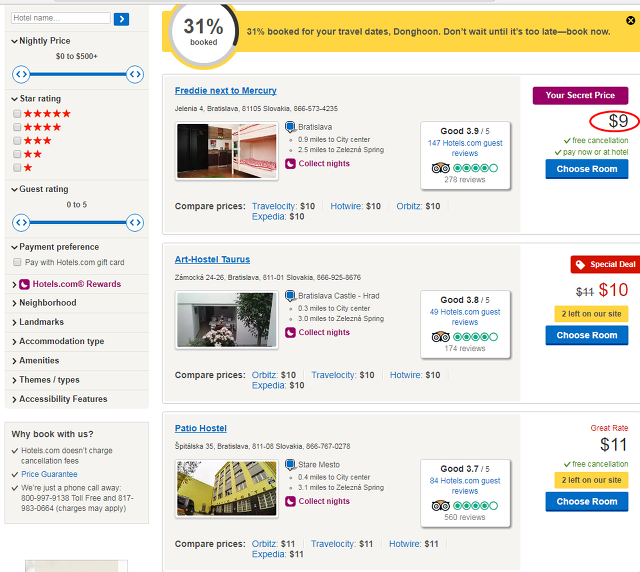Collapse the Star rating filter section
The height and width of the screenshot is (572, 640).
click(36, 99)
